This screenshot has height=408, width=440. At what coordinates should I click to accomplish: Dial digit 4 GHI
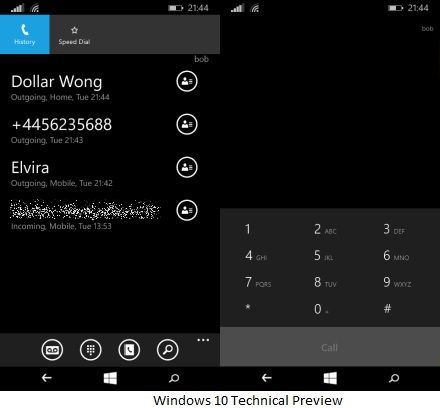click(256, 256)
